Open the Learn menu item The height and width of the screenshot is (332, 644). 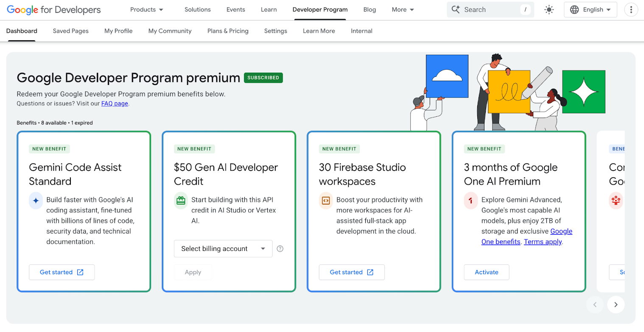click(x=269, y=9)
